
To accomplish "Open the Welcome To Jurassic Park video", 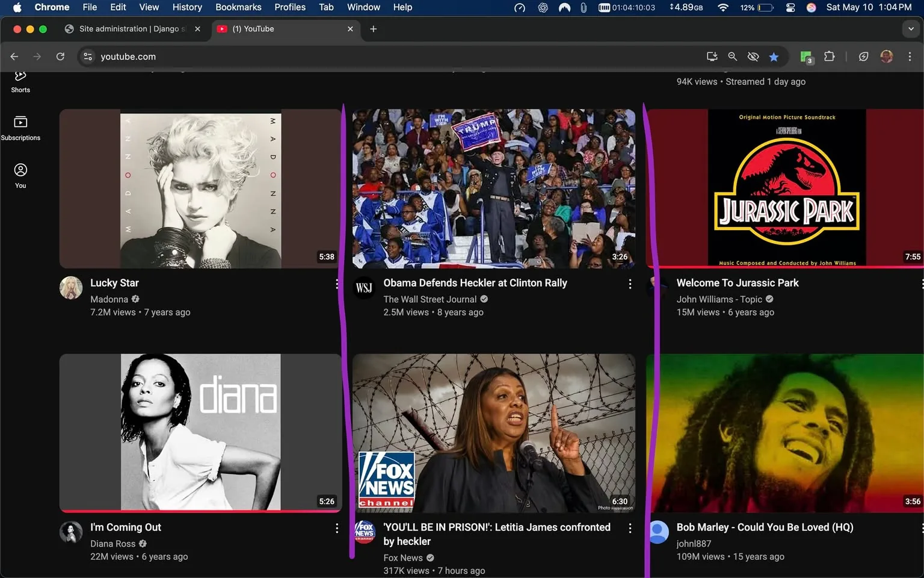I will (x=738, y=282).
